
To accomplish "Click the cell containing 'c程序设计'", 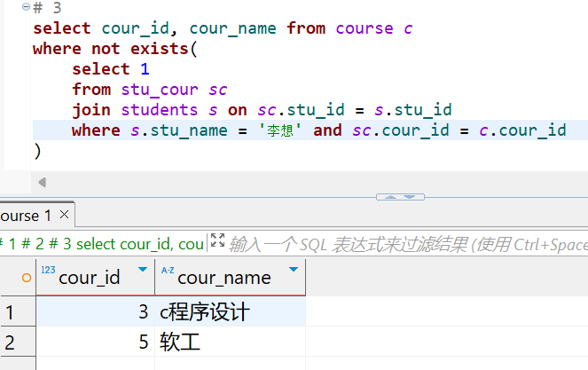I will tap(231, 312).
